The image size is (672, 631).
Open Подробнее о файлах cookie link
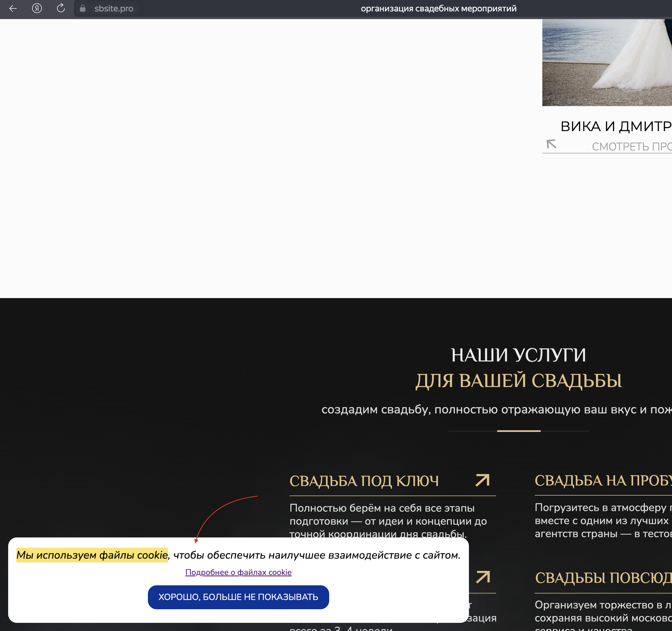click(x=238, y=572)
